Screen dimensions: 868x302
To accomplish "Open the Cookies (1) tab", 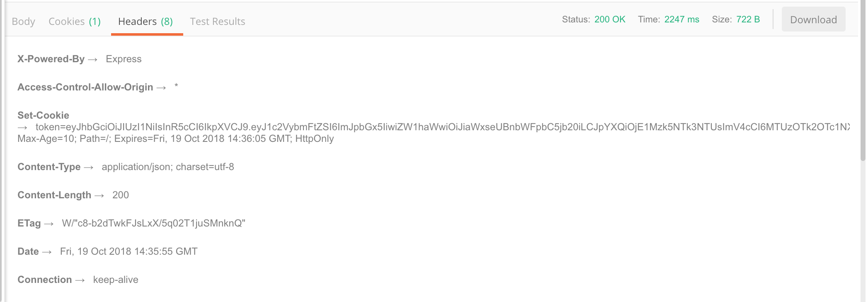I will (75, 21).
